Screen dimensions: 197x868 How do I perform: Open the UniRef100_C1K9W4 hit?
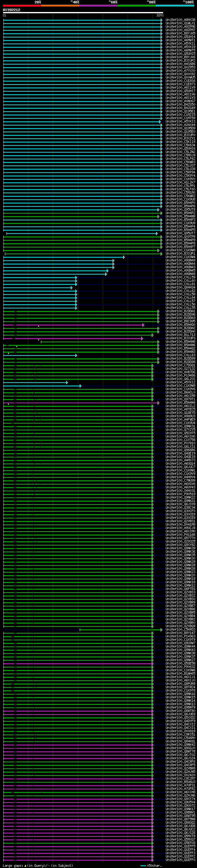180,257
